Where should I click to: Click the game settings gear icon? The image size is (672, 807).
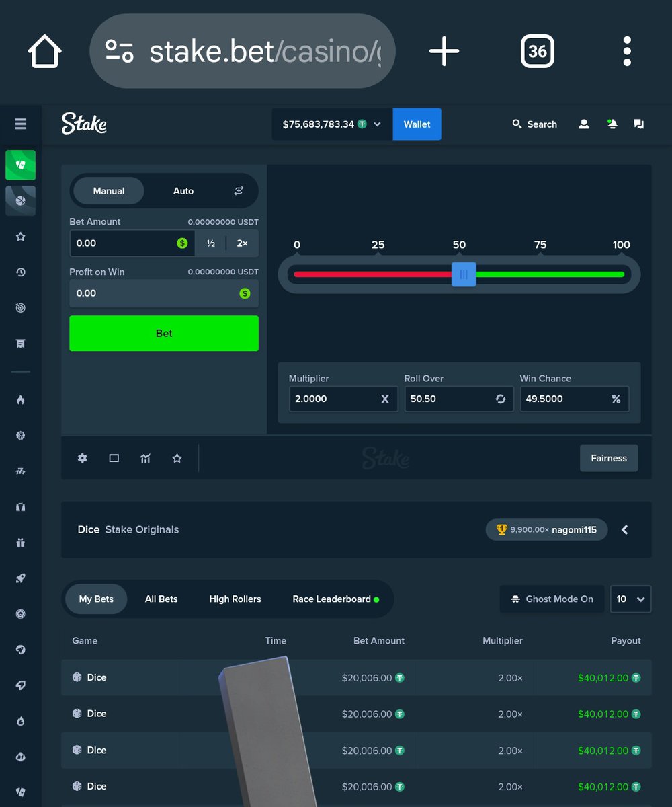pos(82,458)
